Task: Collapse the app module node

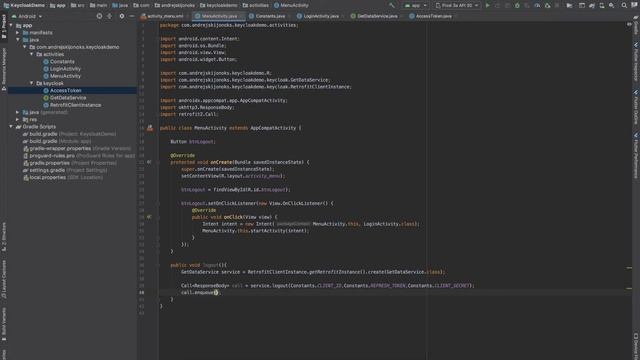Action: tap(11, 25)
